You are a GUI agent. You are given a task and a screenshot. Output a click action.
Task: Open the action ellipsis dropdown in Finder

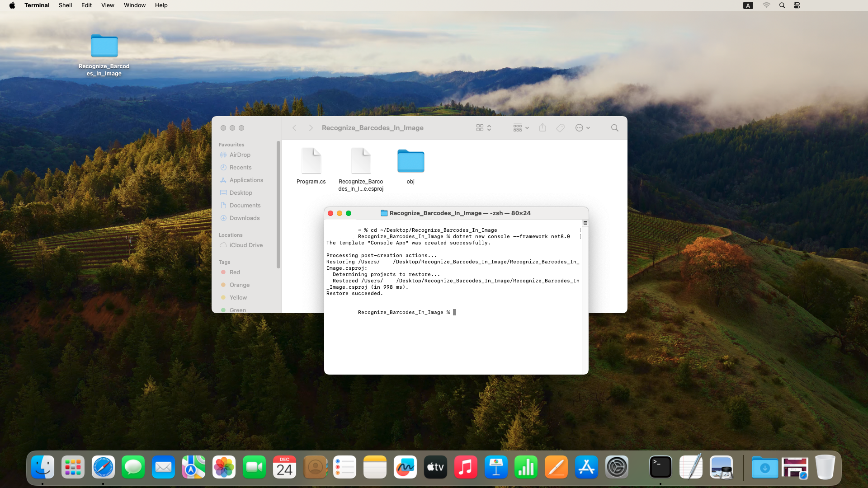click(582, 128)
